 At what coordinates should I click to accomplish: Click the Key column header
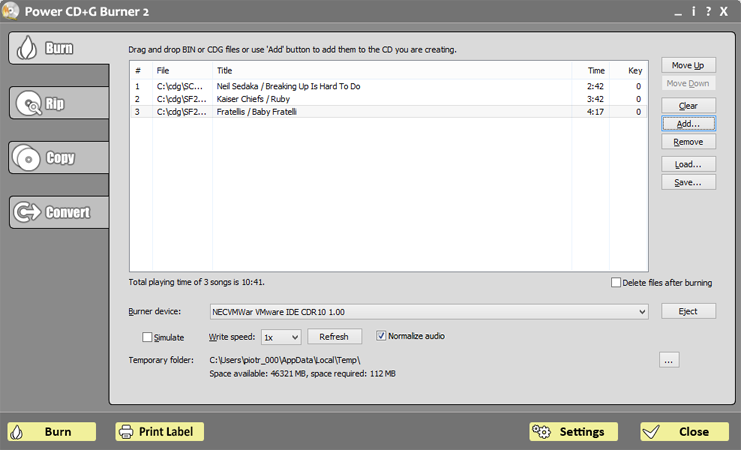click(629, 70)
